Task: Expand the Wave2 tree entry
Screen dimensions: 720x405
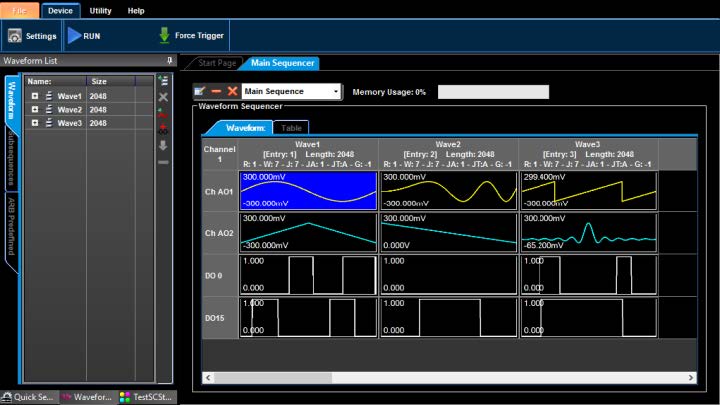Action: (35, 110)
